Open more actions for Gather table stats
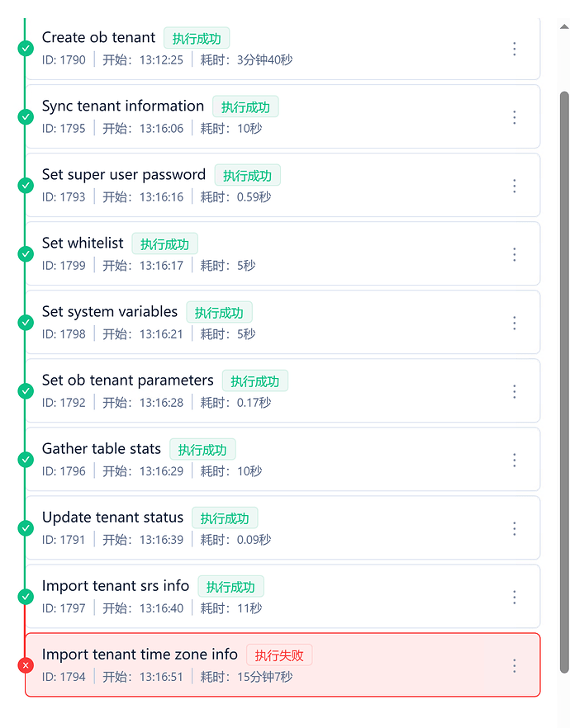Image resolution: width=570 pixels, height=728 pixels. point(514,460)
